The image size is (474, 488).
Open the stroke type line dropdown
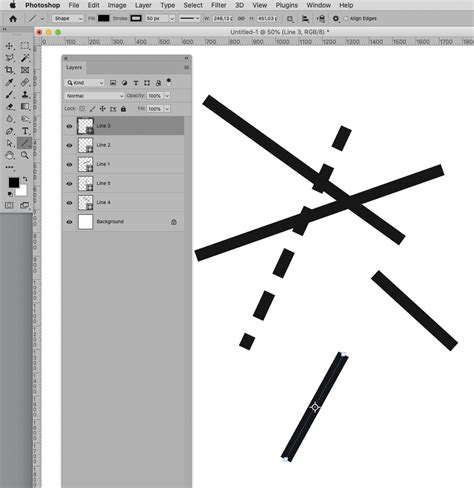(190, 19)
